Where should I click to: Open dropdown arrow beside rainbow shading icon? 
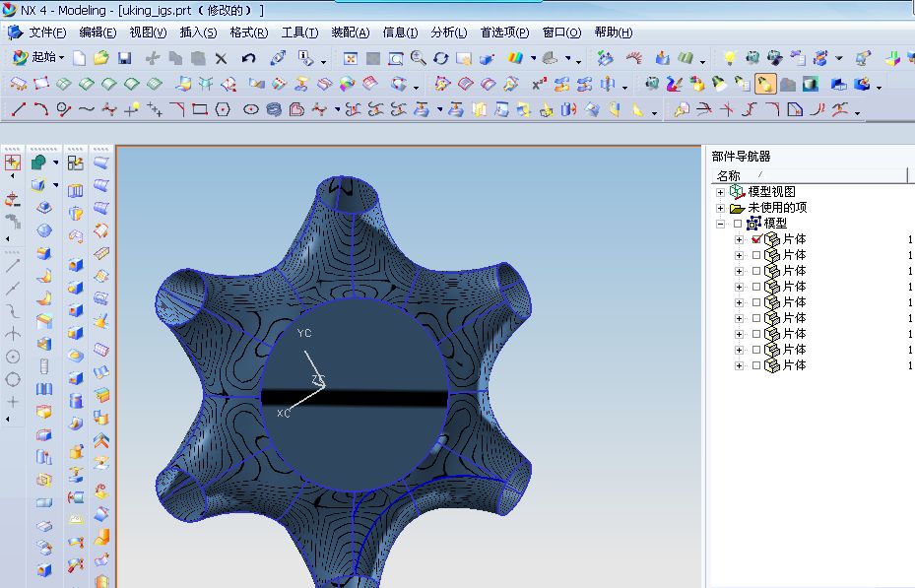tap(534, 58)
